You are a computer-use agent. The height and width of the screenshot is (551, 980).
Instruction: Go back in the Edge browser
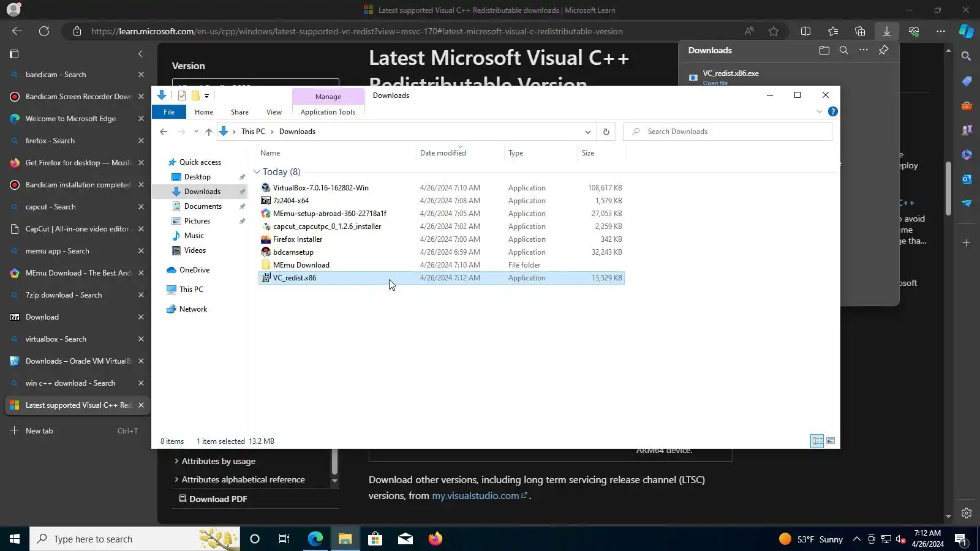click(x=17, y=31)
